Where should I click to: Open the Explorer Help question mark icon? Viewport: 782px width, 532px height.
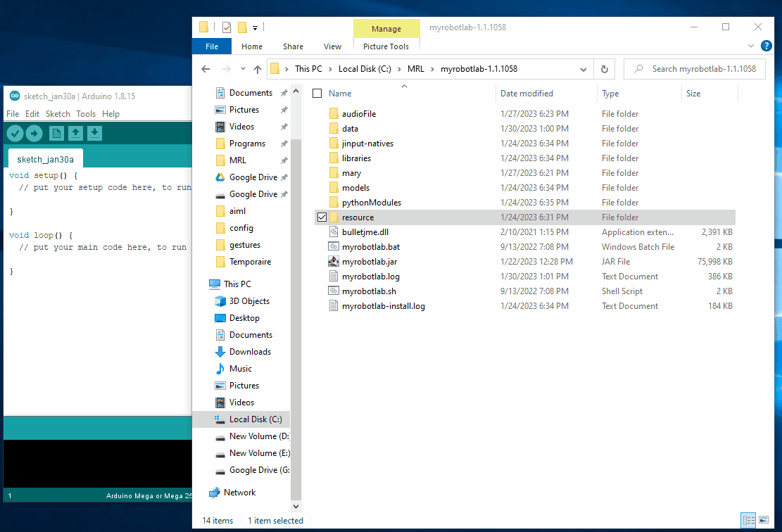tap(767, 46)
